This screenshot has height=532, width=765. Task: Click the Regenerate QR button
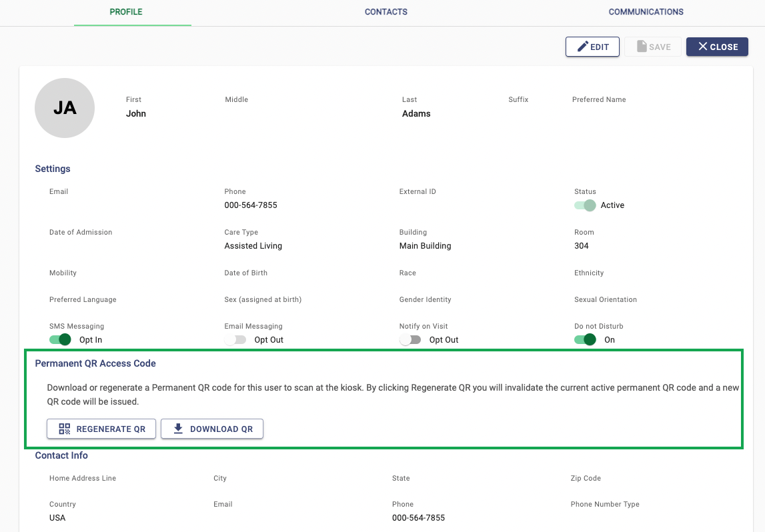[x=101, y=429]
